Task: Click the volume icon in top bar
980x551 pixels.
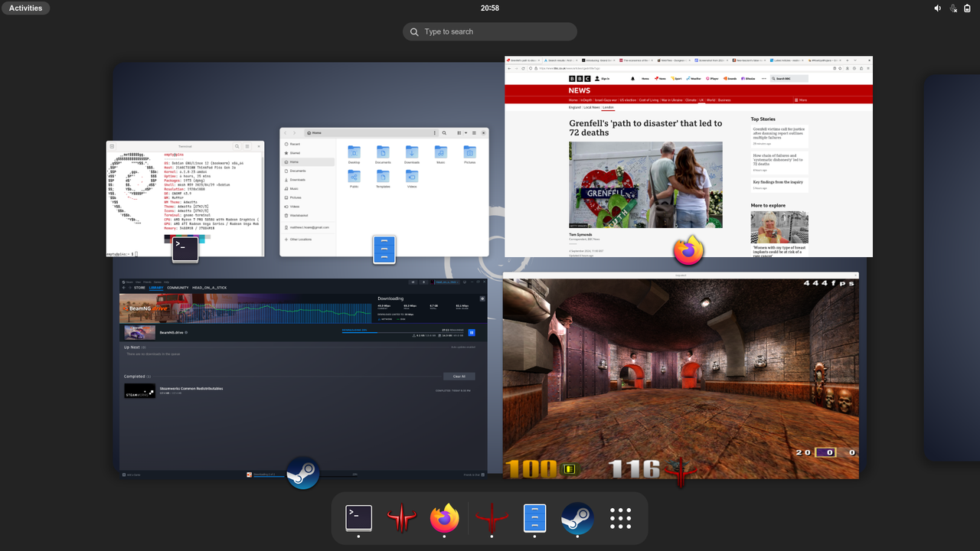Action: pyautogui.click(x=938, y=8)
